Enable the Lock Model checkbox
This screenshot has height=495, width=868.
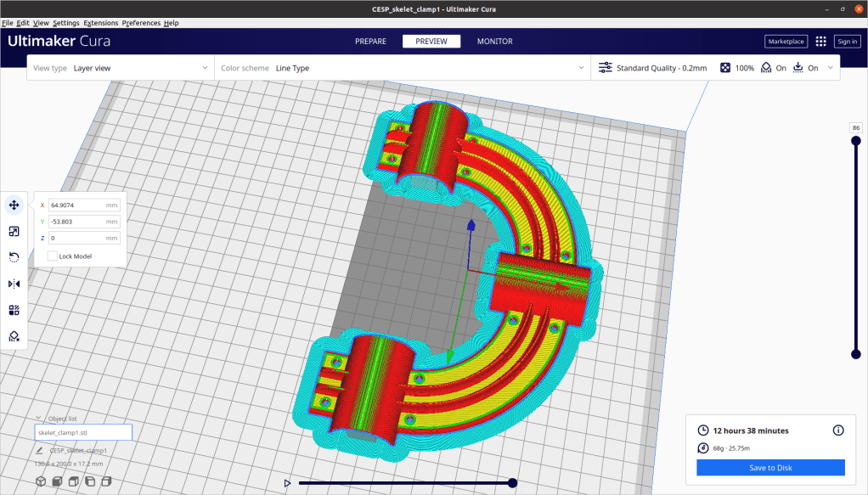[x=53, y=256]
